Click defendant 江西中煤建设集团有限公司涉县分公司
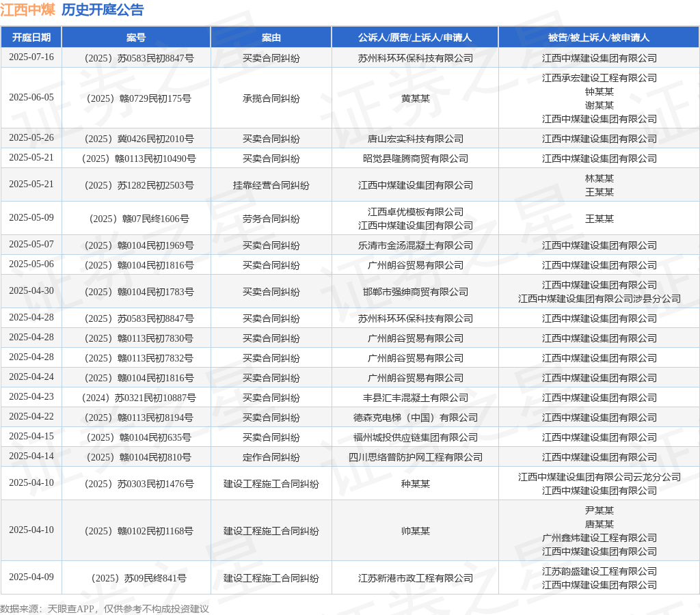The height and width of the screenshot is (615, 700). pyautogui.click(x=599, y=299)
